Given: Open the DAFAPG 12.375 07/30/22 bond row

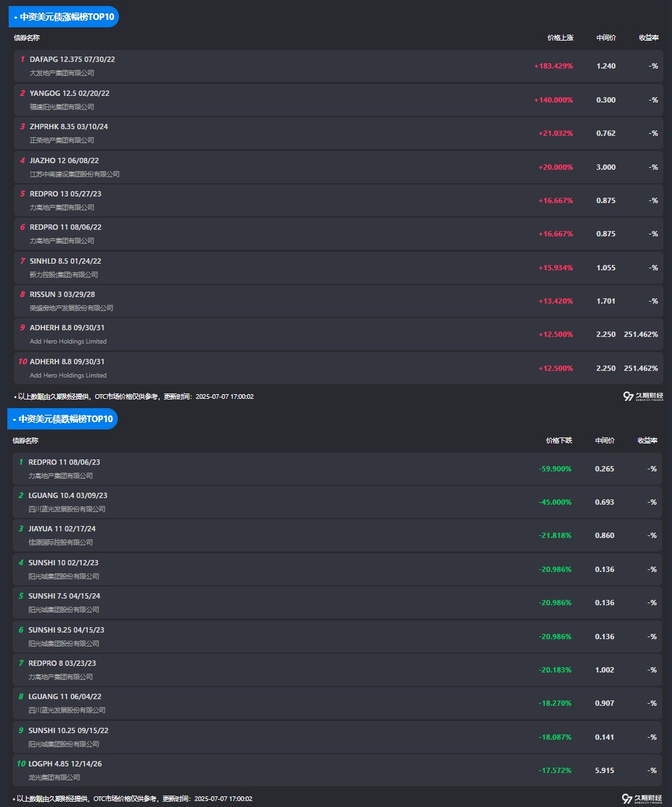Looking at the screenshot, I should tap(339, 66).
